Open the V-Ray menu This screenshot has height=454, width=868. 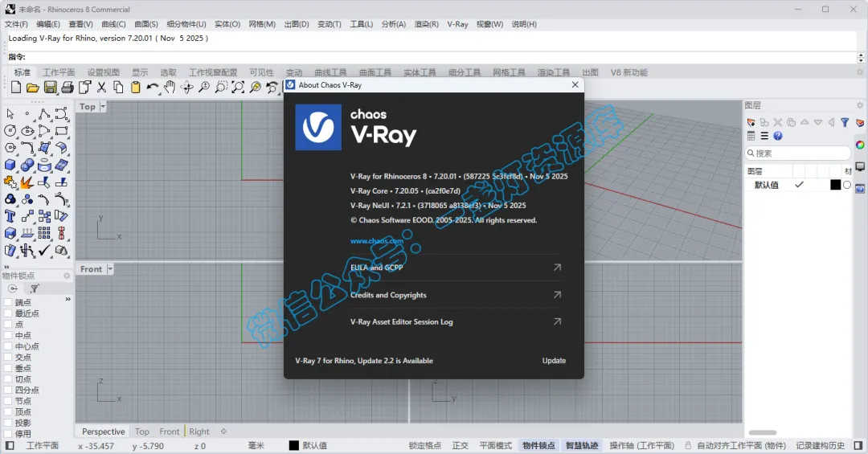(457, 24)
